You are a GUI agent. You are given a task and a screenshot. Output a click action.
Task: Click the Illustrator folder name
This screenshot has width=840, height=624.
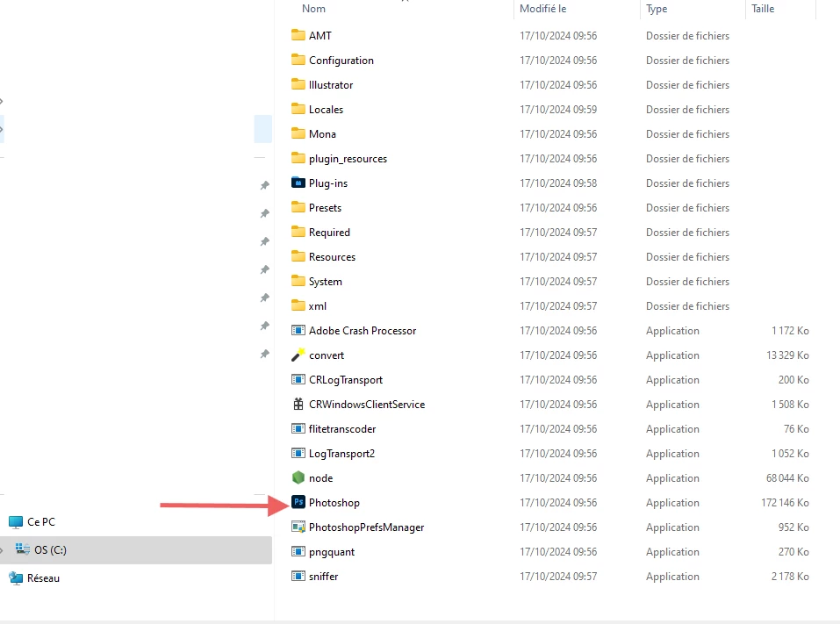pos(331,84)
